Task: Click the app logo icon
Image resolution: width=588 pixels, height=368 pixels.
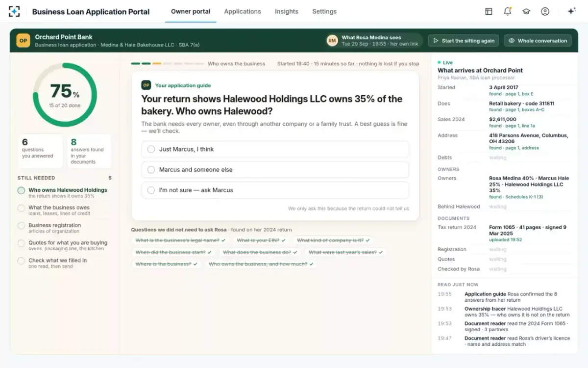Action: 15,11
